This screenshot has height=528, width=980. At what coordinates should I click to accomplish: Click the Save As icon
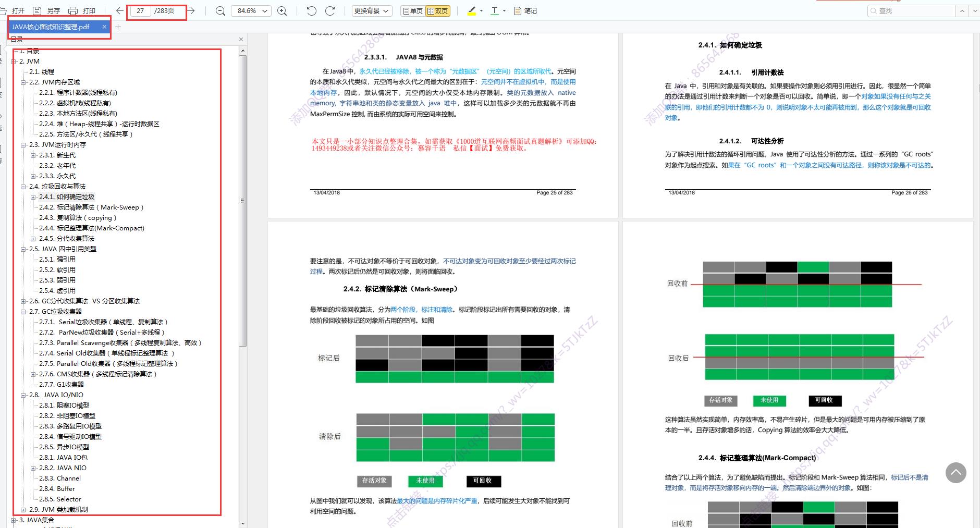pyautogui.click(x=37, y=10)
